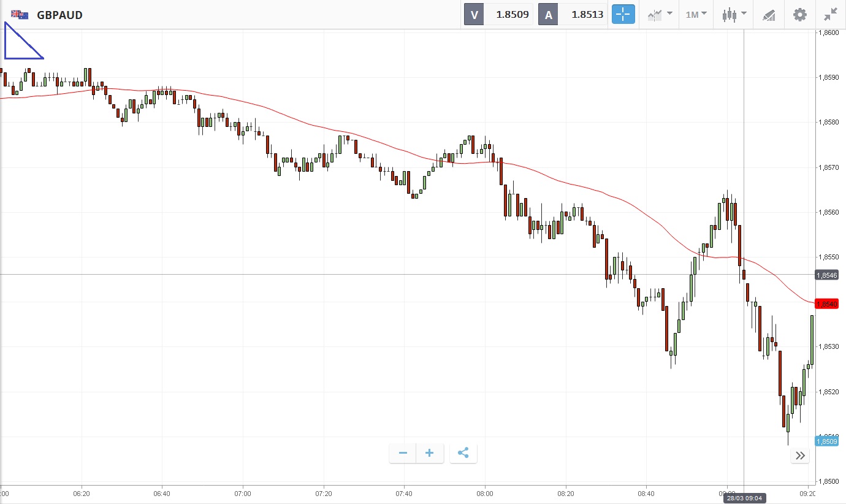Screen dimensions: 846x504
Task: Click the gray 1,8546 crosshair price label
Action: point(826,275)
